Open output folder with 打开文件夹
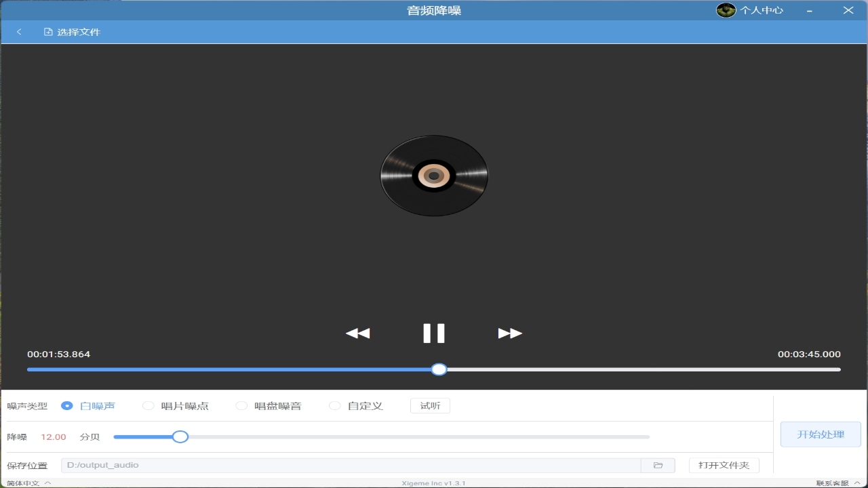This screenshot has width=868, height=488. (724, 465)
